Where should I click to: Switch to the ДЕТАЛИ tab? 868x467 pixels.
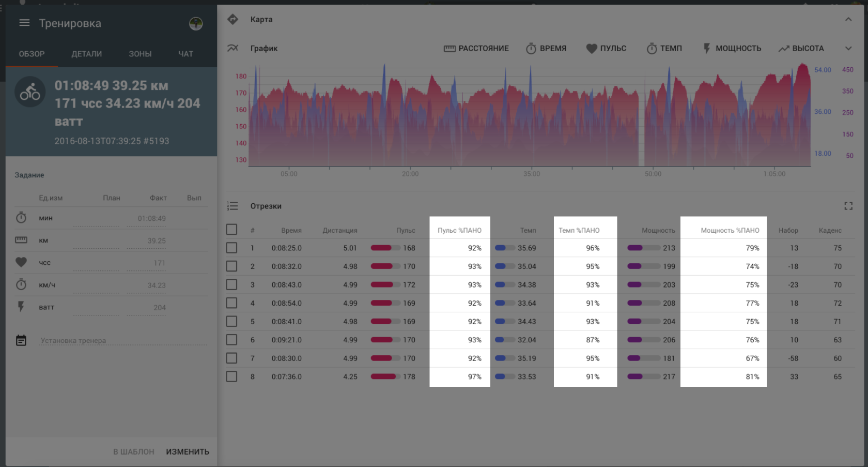pos(86,54)
